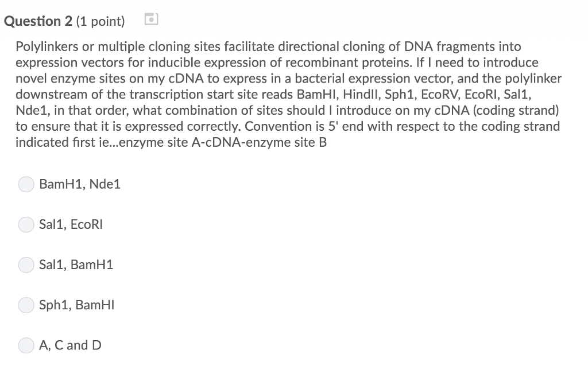Click the flag icon beside Question 2

click(x=150, y=20)
